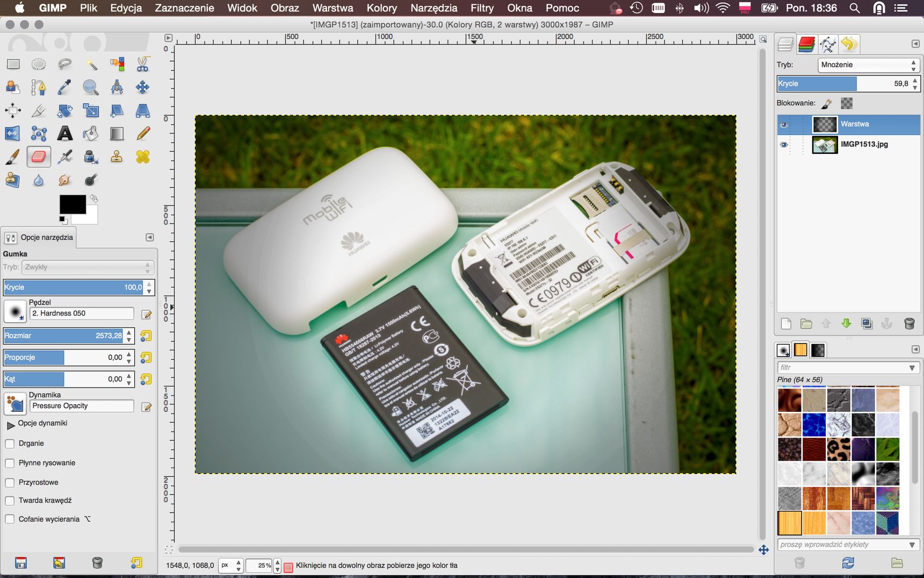The image size is (924, 578).
Task: Save tool options preset
Action: pos(20,563)
